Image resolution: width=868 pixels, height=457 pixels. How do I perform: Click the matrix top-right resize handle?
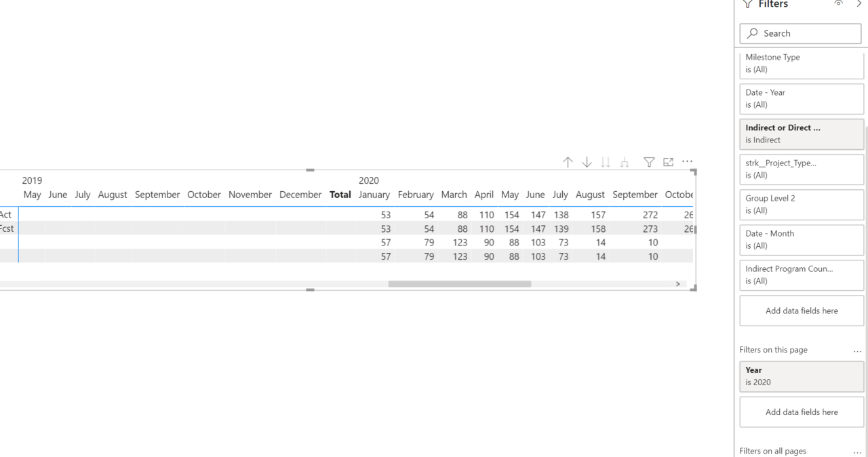tap(694, 172)
